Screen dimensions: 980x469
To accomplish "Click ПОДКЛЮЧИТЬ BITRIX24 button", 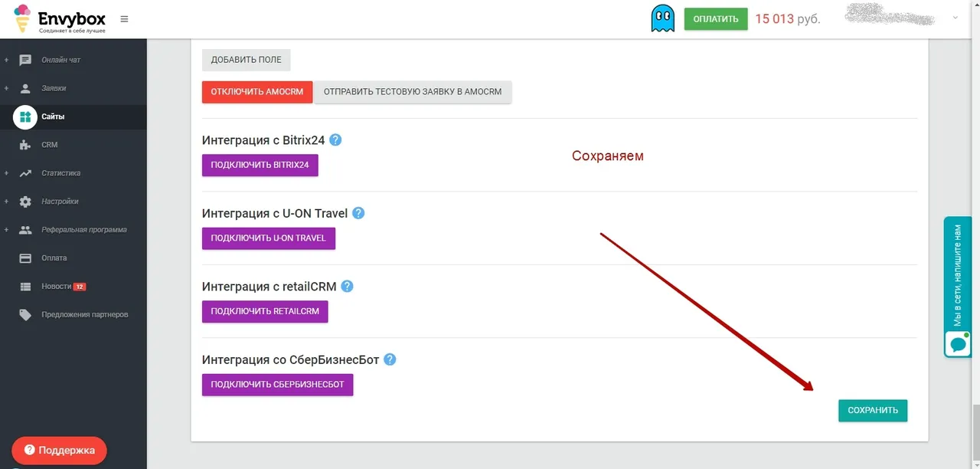I will pos(260,165).
